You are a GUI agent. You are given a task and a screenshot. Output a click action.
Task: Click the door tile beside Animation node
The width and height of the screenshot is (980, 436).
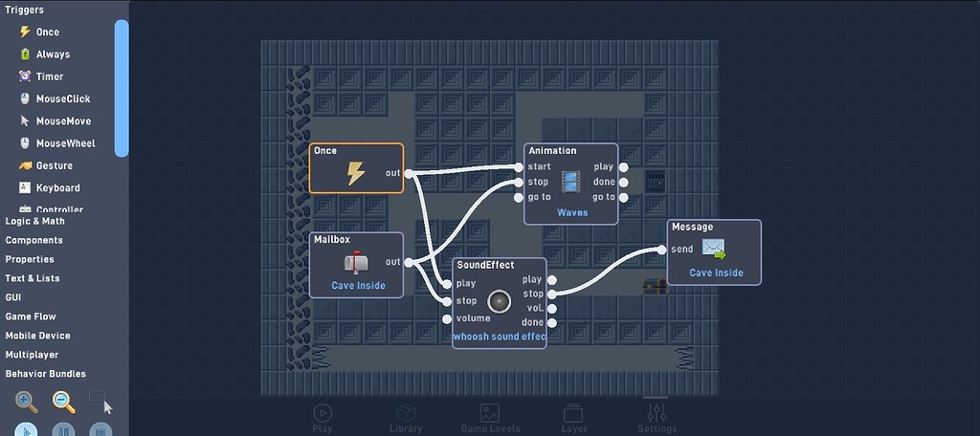655,182
